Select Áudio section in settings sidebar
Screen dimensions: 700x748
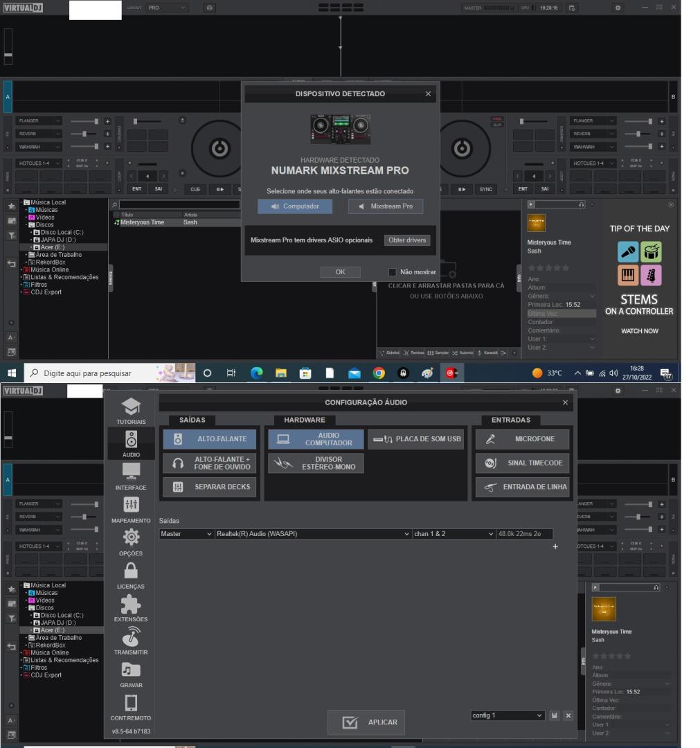click(131, 444)
